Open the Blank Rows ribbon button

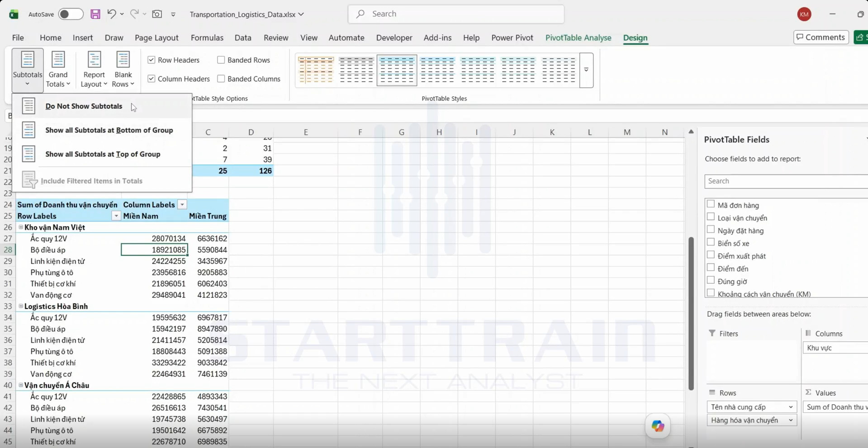tap(123, 70)
